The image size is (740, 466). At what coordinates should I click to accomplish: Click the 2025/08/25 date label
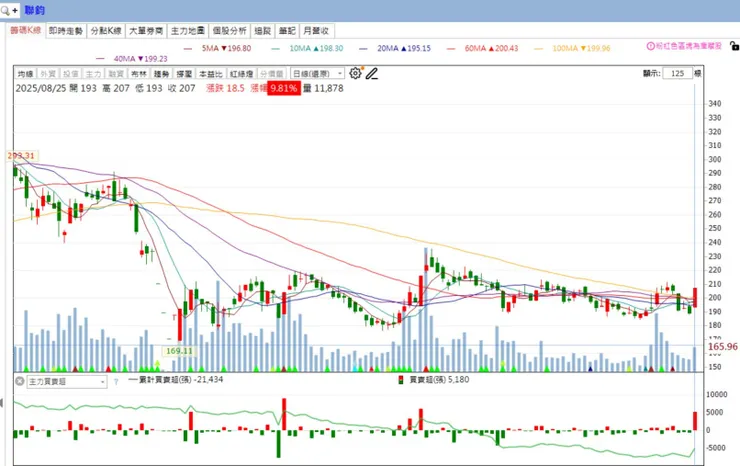pos(41,88)
